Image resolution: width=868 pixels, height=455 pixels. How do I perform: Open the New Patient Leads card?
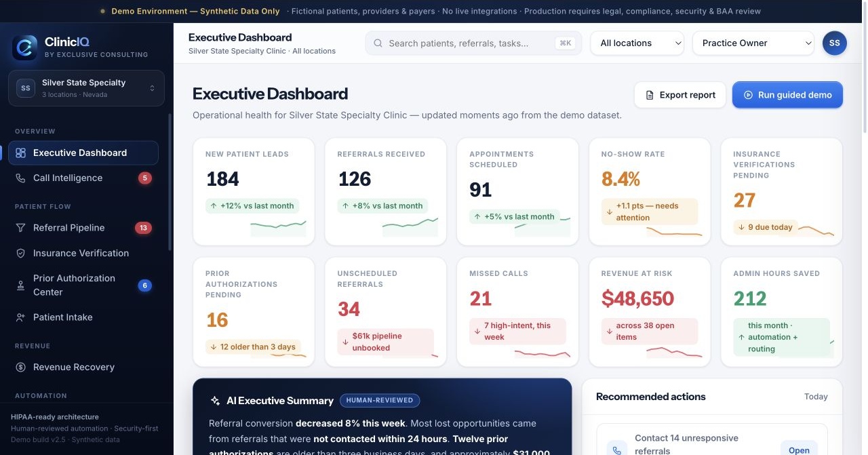(x=254, y=191)
